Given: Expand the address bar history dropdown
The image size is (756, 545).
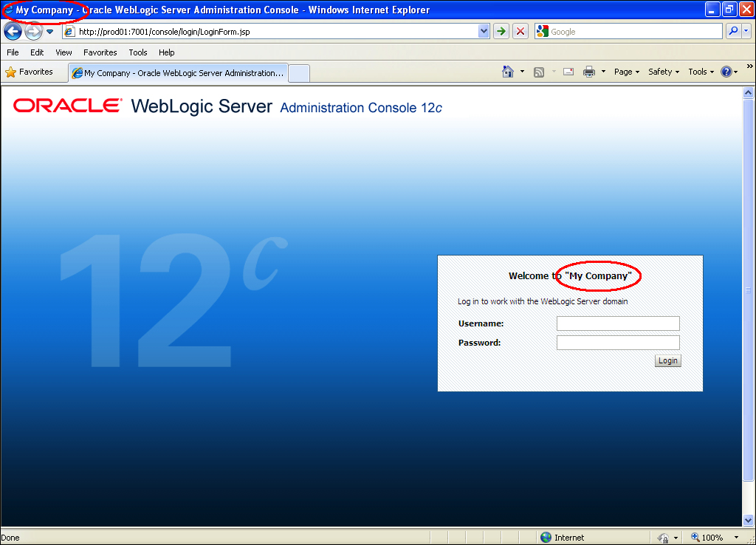Looking at the screenshot, I should (484, 32).
